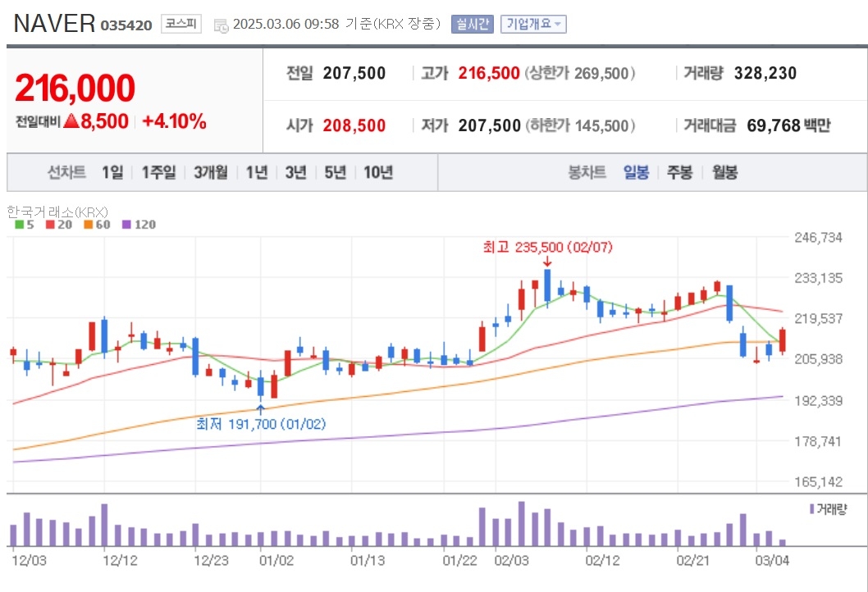Select the 5년 line chart tab
Screen dimensions: 868x592
(x=335, y=172)
